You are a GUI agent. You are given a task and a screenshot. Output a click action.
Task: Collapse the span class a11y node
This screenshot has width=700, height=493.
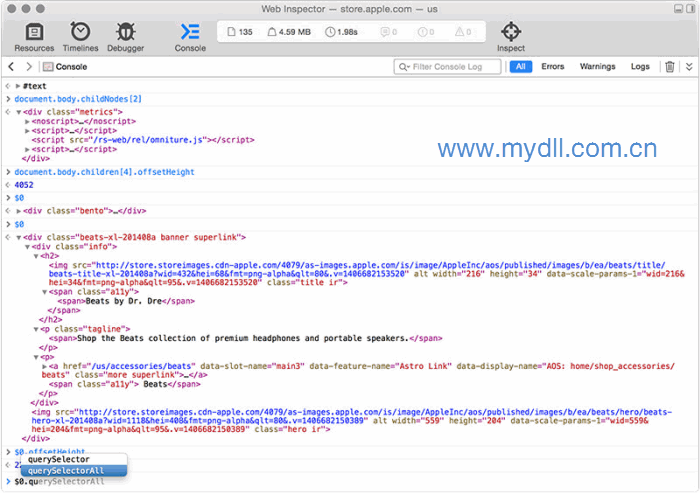pos(45,292)
